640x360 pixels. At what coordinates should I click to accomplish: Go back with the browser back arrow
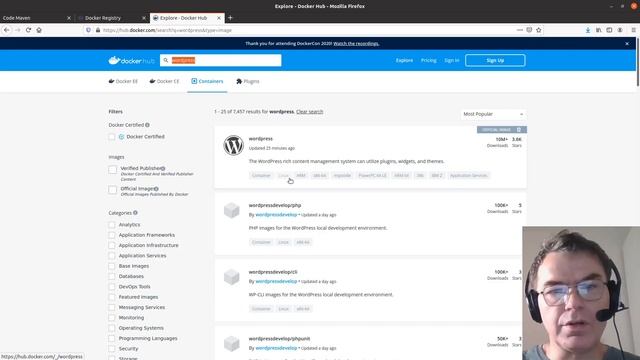point(7,30)
